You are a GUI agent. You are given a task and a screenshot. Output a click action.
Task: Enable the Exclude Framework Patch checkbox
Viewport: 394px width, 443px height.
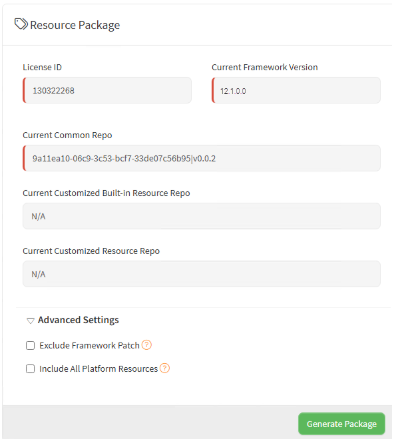pyautogui.click(x=30, y=345)
